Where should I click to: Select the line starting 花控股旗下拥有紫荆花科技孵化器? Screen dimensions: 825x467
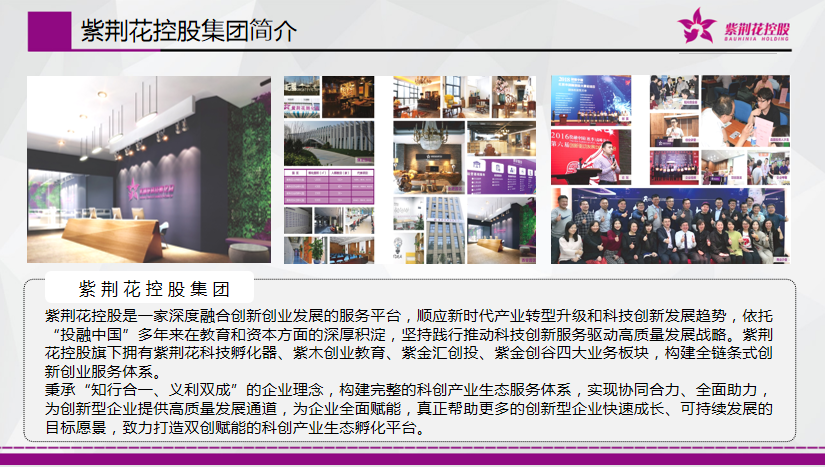coord(408,353)
